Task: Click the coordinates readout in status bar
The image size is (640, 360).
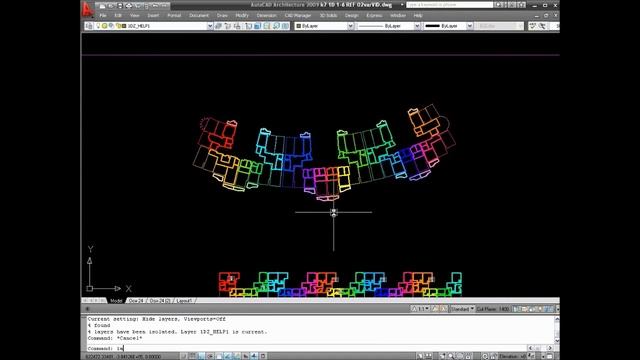Action: point(123,357)
